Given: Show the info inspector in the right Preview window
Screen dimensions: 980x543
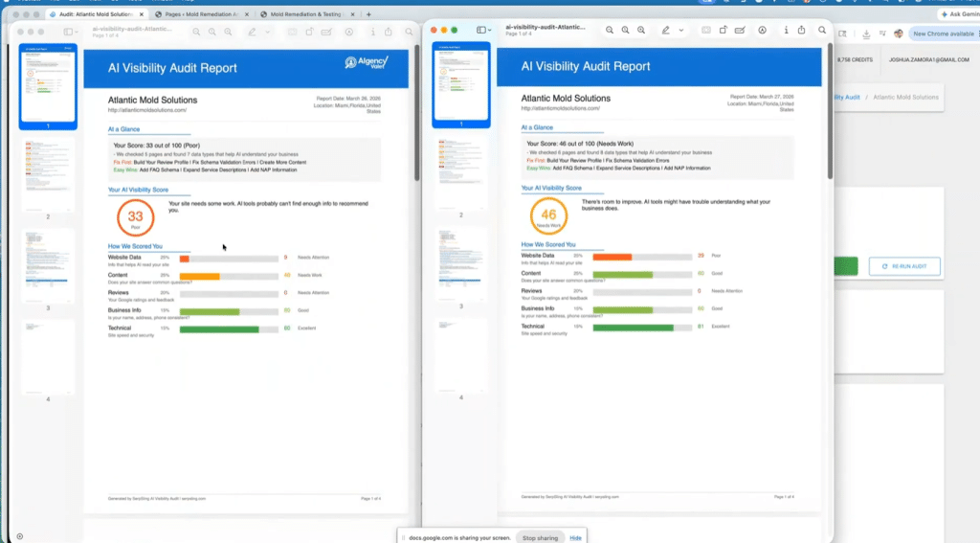Looking at the screenshot, I should click(x=787, y=31).
